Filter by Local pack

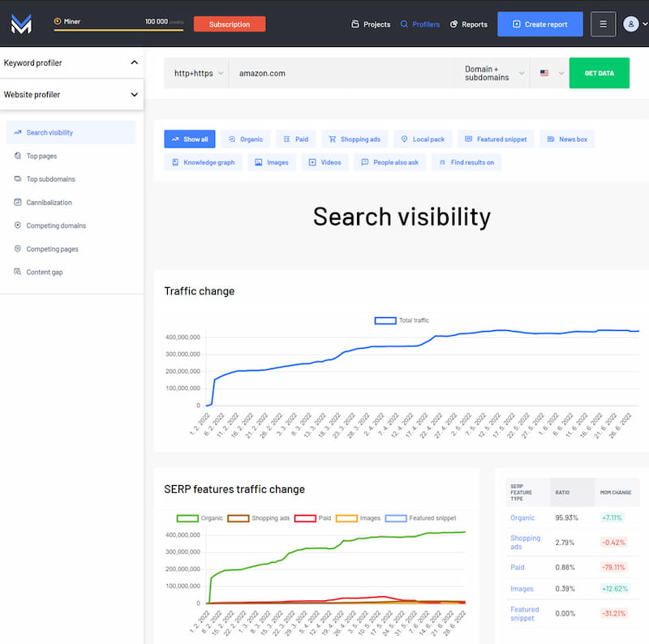coord(423,139)
